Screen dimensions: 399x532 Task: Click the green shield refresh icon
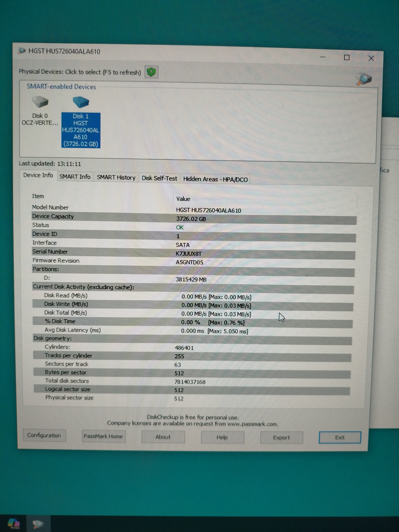151,72
